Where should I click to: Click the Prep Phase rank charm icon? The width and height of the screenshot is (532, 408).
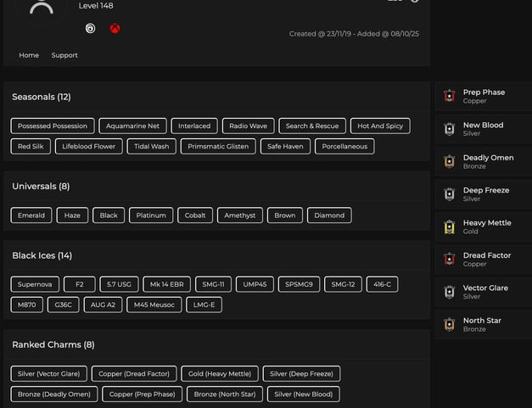tap(450, 96)
